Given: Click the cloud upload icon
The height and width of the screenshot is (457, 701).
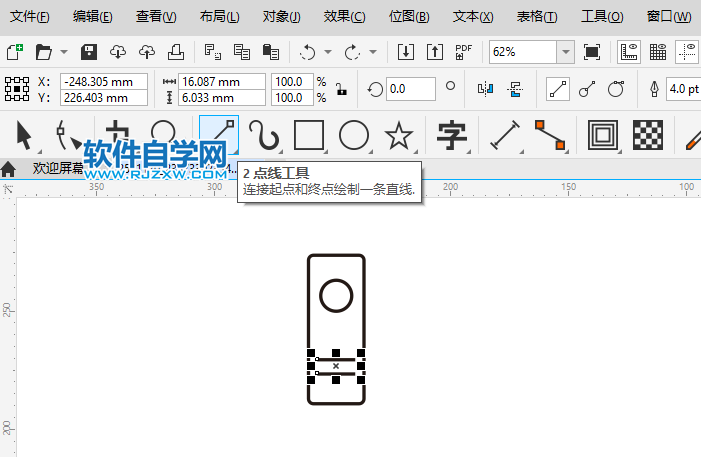Looking at the screenshot, I should point(147,52).
